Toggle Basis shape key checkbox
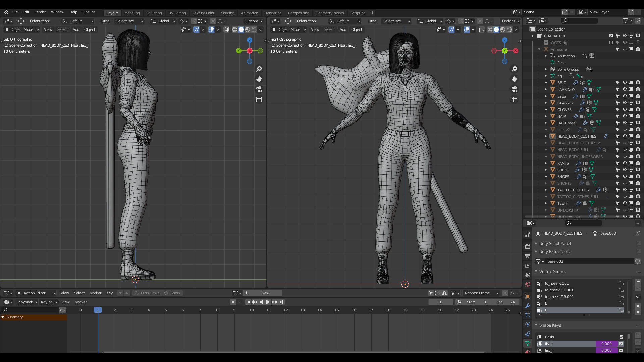644x362 pixels. 621,337
